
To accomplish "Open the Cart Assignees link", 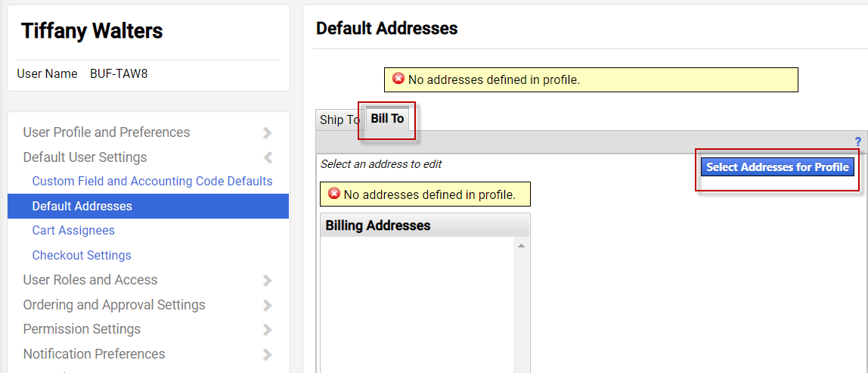I will [73, 231].
